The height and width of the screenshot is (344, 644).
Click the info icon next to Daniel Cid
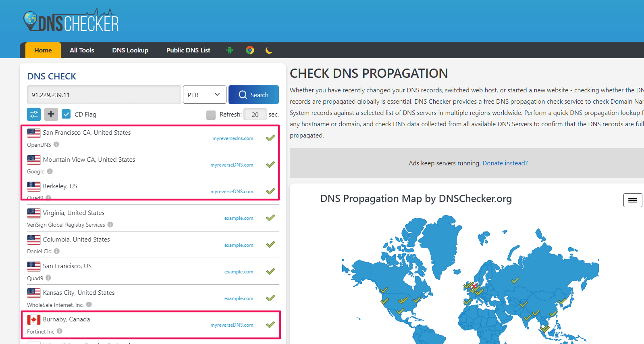tap(57, 251)
